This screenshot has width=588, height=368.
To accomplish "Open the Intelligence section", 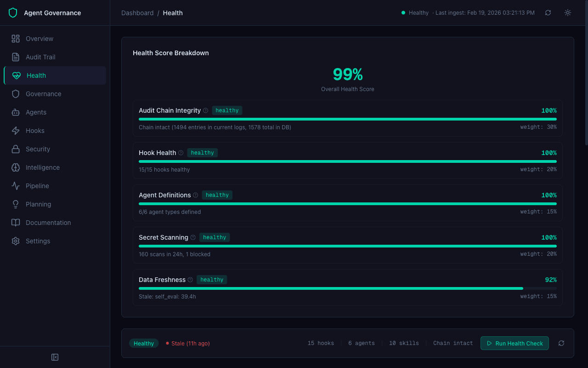I will pos(43,167).
